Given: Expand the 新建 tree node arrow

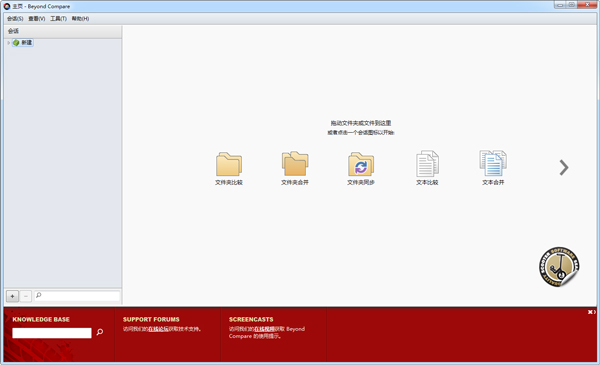Looking at the screenshot, I should [8, 43].
